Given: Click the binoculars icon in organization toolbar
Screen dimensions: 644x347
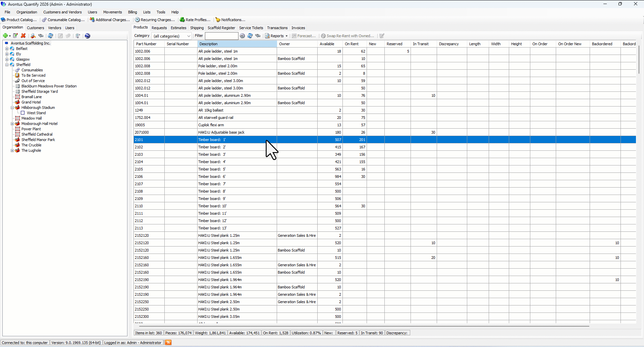Looking at the screenshot, I should pos(41,36).
